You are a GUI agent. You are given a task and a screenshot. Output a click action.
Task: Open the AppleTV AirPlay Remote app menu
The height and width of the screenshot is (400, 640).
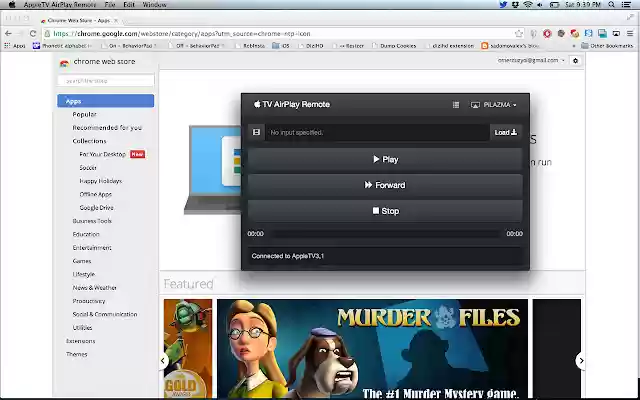[60, 4]
